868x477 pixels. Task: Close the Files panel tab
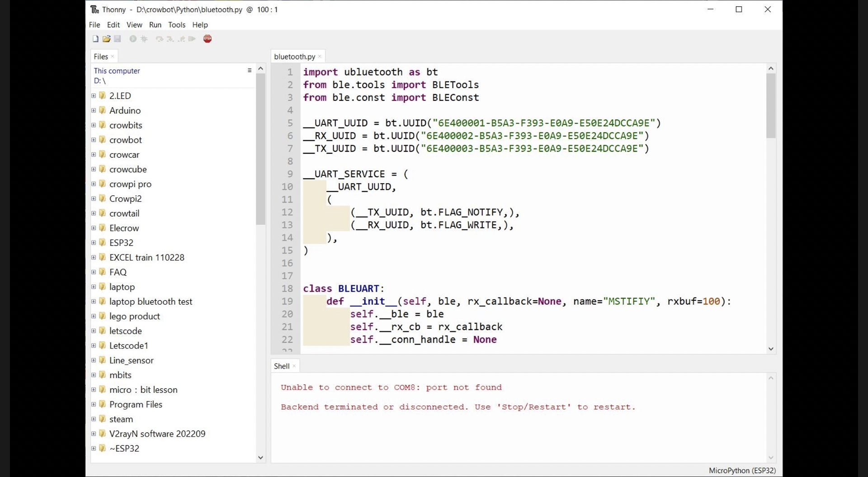[x=113, y=57]
